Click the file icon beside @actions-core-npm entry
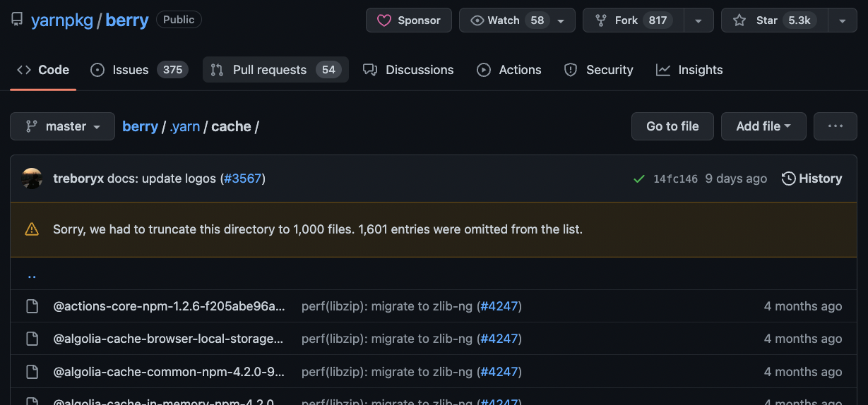The width and height of the screenshot is (868, 405). coord(32,306)
